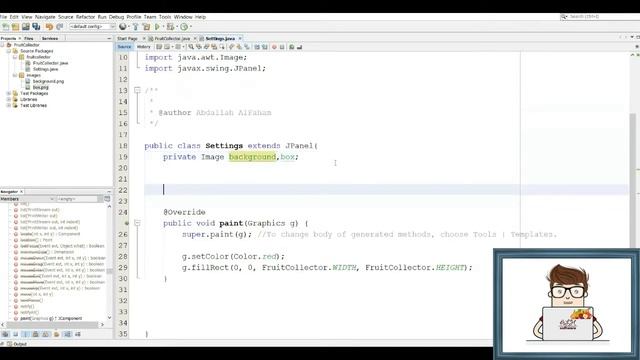Image resolution: width=640 pixels, height=360 pixels.
Task: Click the New File toolbar icon
Action: tap(6, 27)
